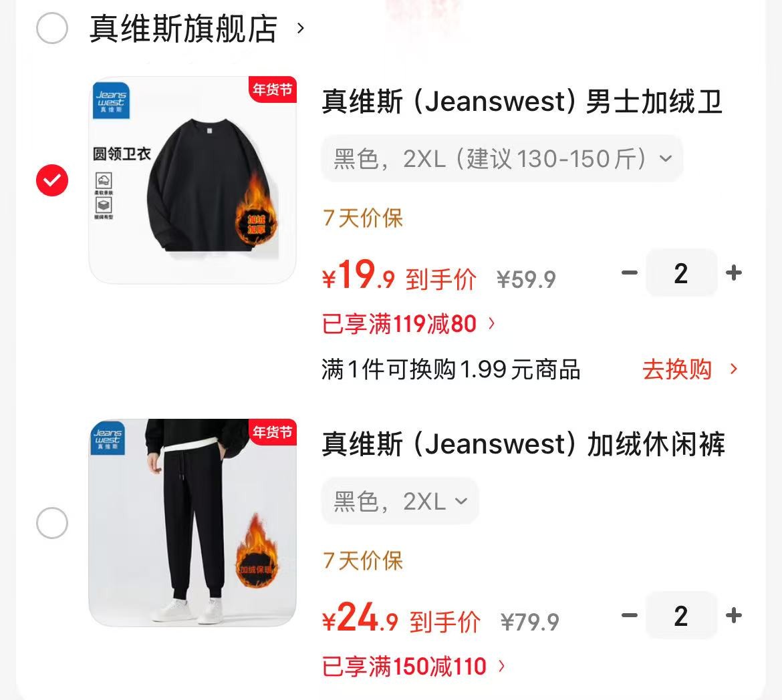Increase casual pants quantity with plus icon
Image resolution: width=782 pixels, height=700 pixels.
click(734, 615)
